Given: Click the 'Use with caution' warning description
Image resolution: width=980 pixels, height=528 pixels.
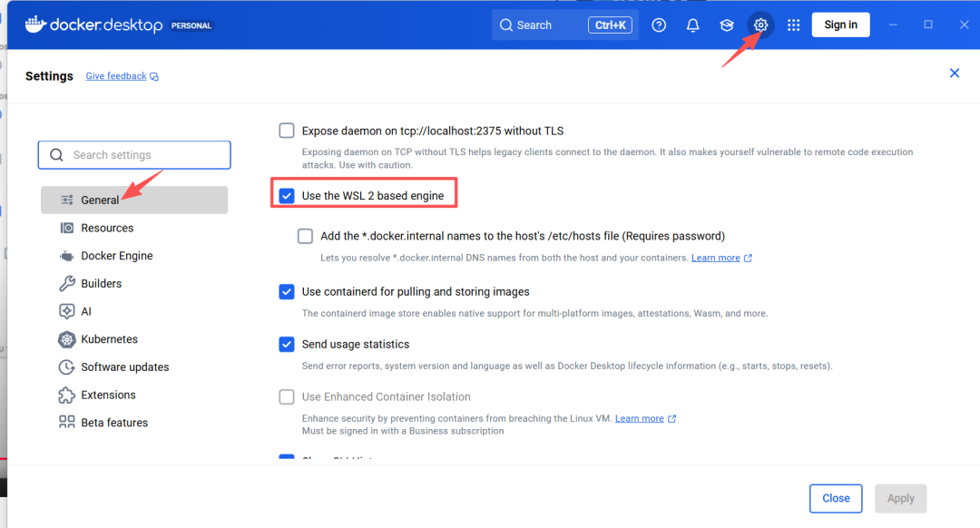Looking at the screenshot, I should tap(607, 158).
